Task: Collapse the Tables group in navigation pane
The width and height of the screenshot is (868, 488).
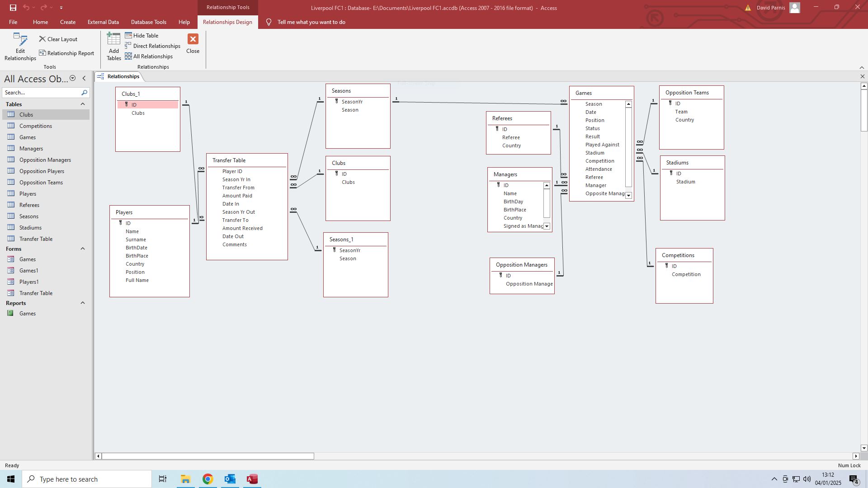Action: (x=83, y=104)
